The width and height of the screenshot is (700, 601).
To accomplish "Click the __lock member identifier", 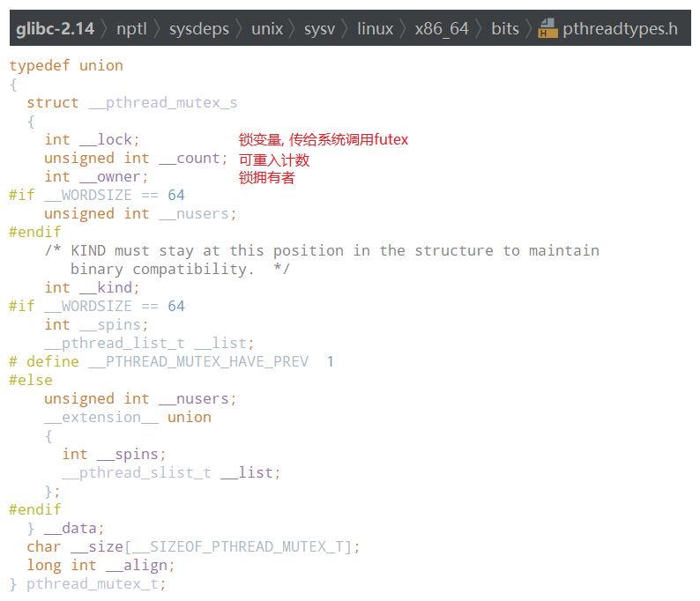I will 106,139.
